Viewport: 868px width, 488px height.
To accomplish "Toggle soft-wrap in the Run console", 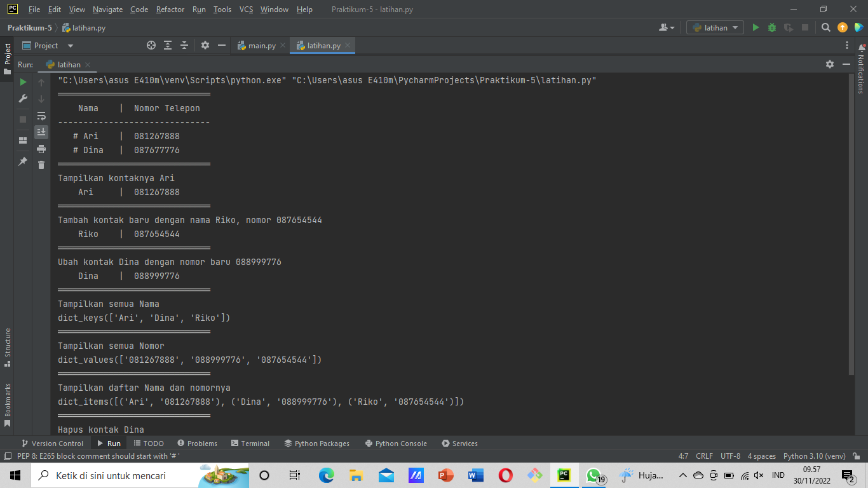I will pyautogui.click(x=41, y=116).
